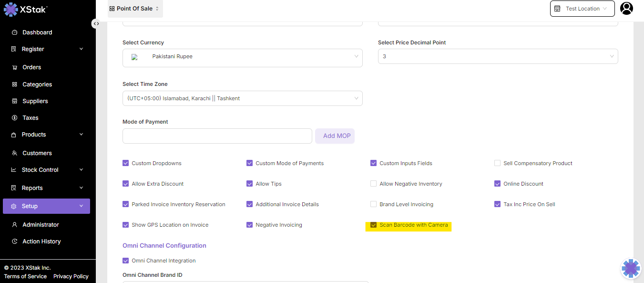Collapse the sidebar with arrow toggle icon
644x283 pixels.
coord(96,23)
